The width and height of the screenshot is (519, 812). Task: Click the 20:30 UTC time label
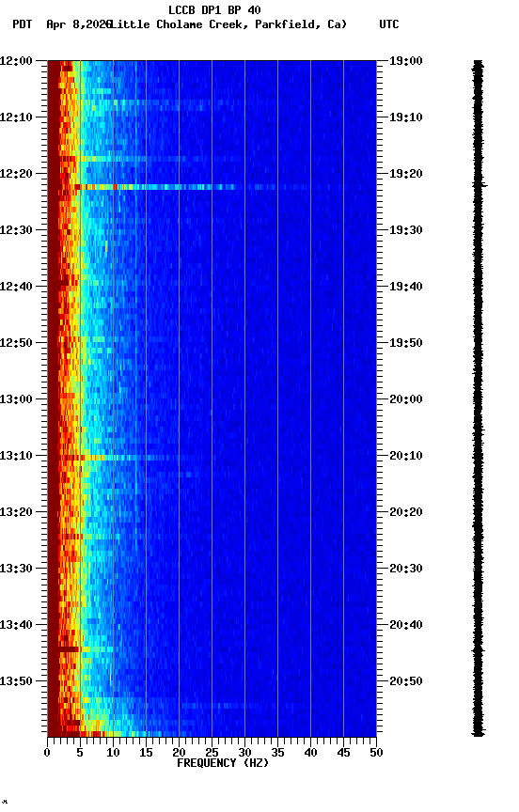(406, 569)
